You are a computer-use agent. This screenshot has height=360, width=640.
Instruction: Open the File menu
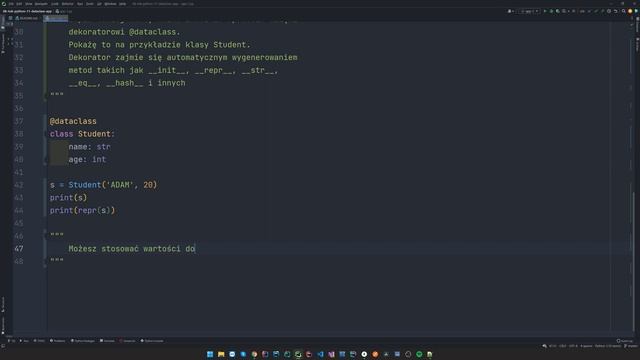pyautogui.click(x=11, y=4)
